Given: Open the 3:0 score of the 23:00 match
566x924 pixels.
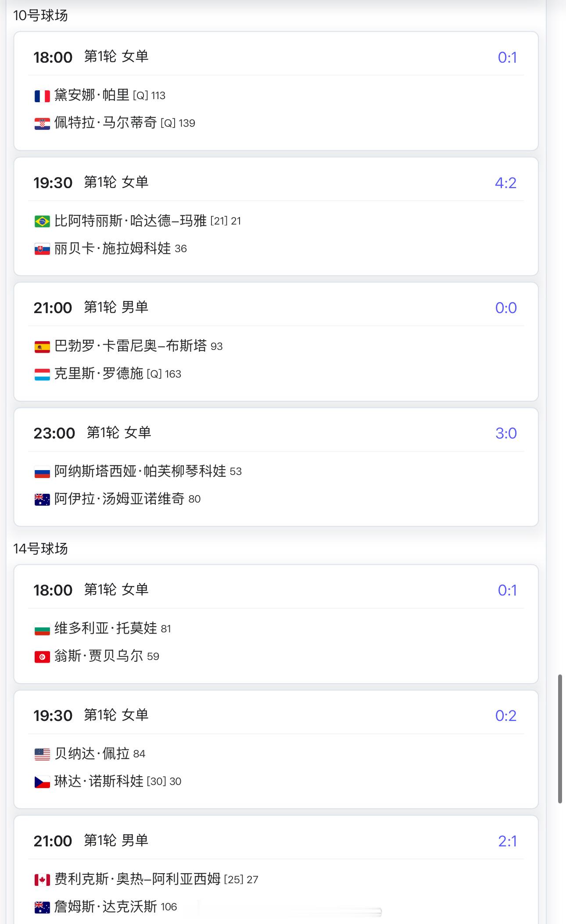Looking at the screenshot, I should 506,433.
